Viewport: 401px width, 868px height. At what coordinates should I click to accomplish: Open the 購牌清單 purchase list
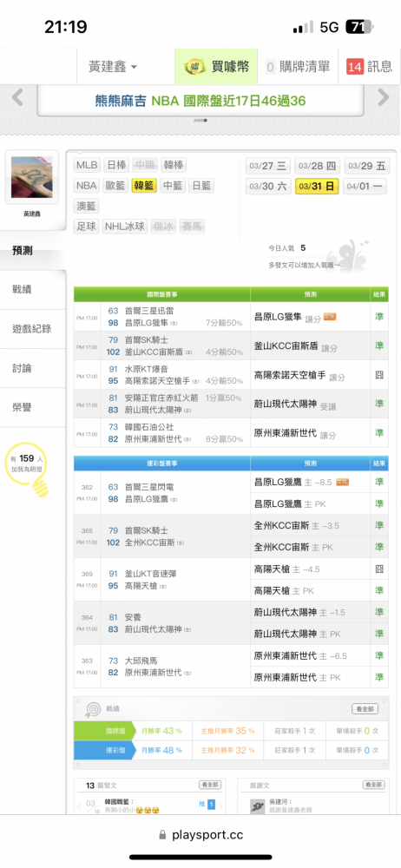298,67
